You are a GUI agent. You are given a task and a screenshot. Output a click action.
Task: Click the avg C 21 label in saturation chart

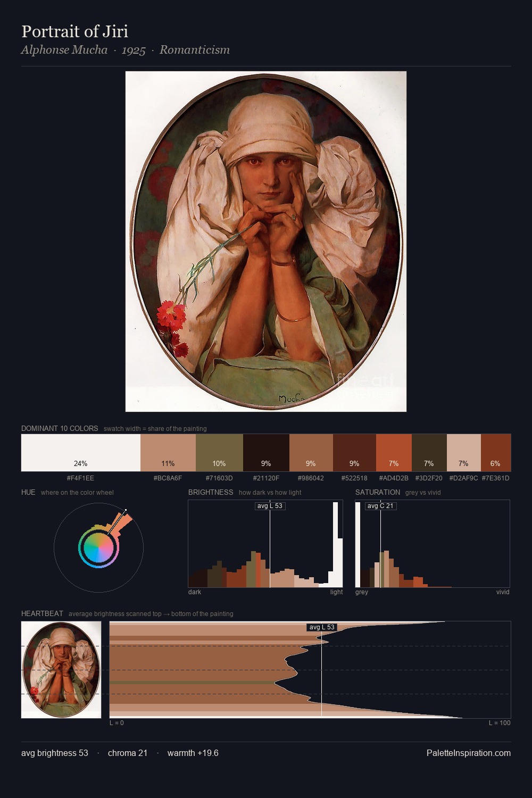click(x=381, y=506)
